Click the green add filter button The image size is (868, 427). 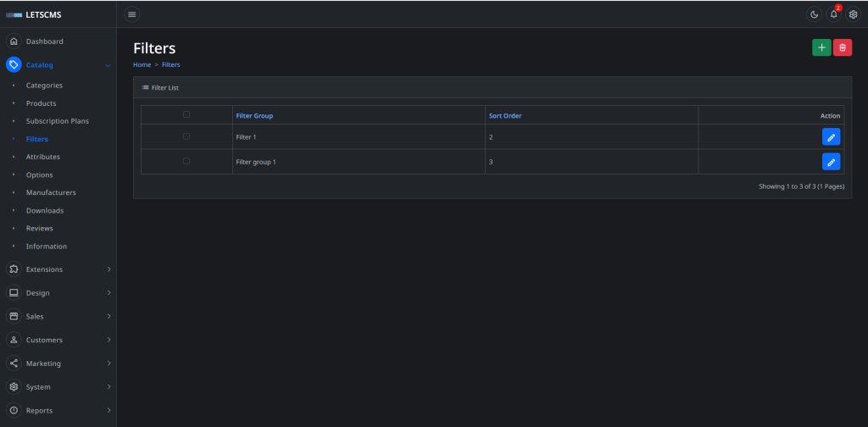(x=821, y=47)
